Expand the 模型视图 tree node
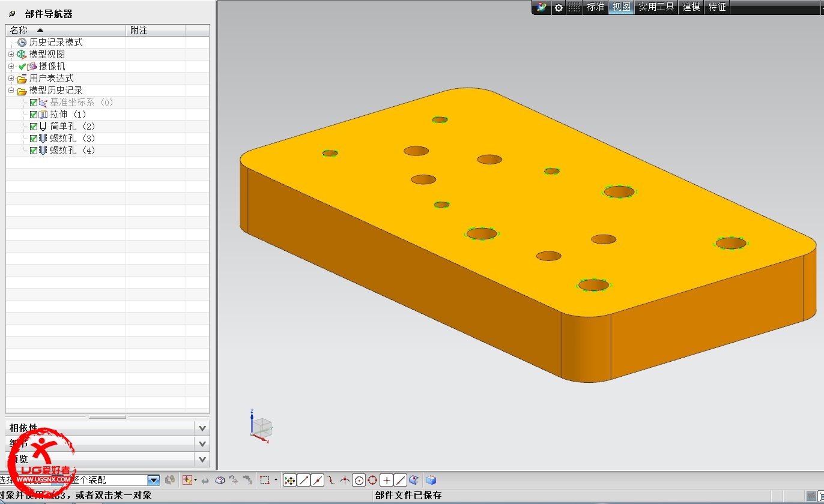Image resolution: width=824 pixels, height=504 pixels. pyautogui.click(x=11, y=54)
